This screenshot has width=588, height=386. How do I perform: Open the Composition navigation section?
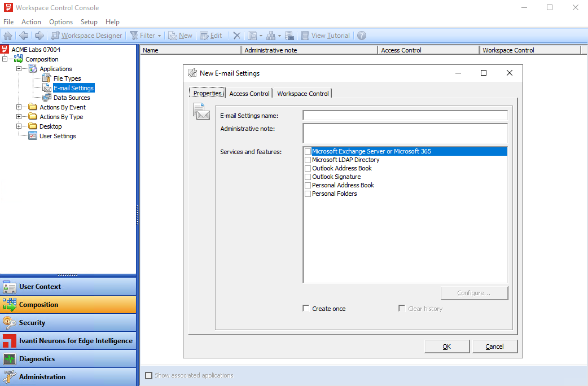click(x=68, y=305)
